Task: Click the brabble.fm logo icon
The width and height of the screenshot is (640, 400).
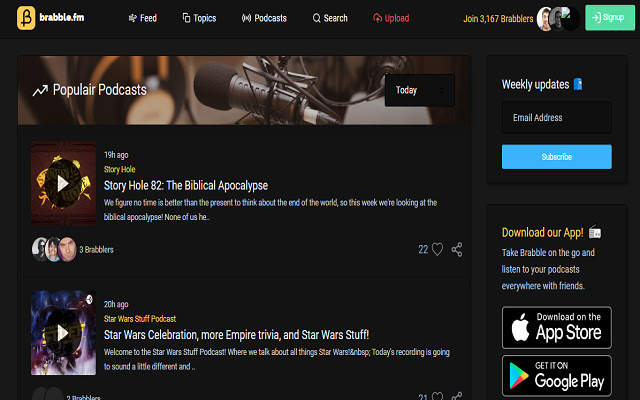Action: [x=26, y=18]
